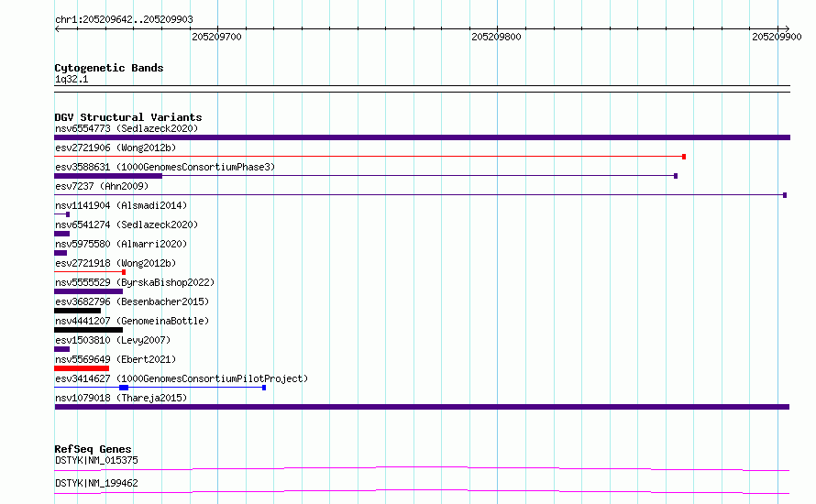The height and width of the screenshot is (504, 816).
Task: Open esv3588631 (1000GenomesConsortiumPhase3) label
Action: [165, 167]
